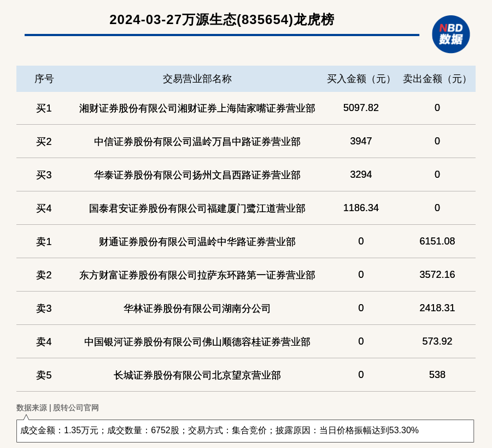Select the 买2 row label

[x=44, y=141]
